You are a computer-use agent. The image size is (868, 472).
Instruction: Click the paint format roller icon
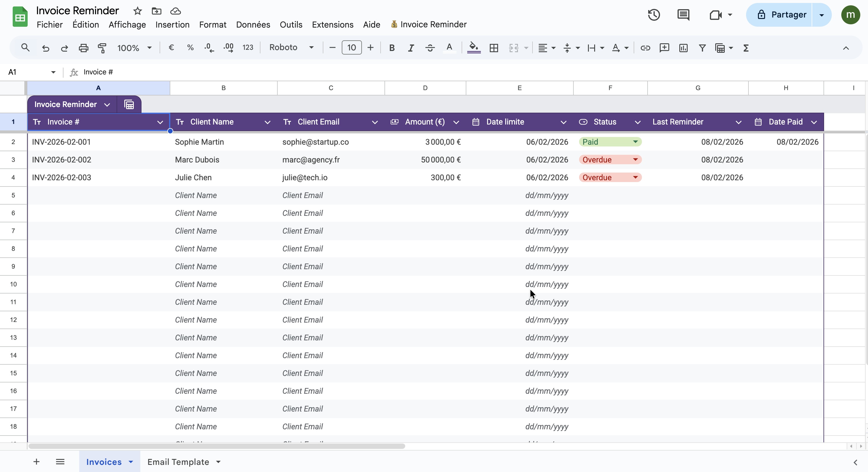(102, 48)
